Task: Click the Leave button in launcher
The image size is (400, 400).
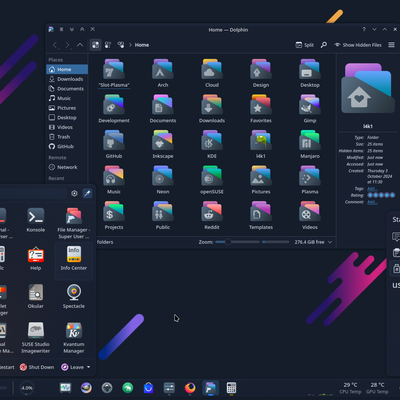Action: click(72, 367)
